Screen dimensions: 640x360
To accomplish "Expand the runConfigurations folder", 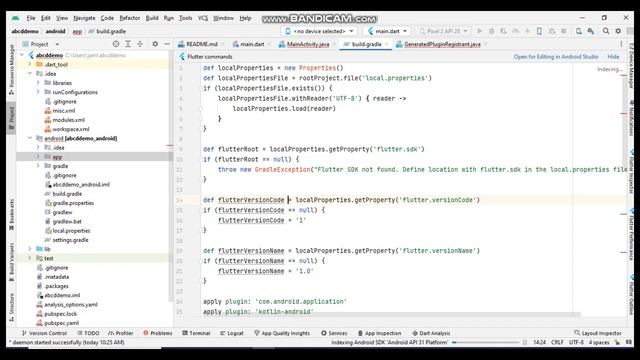I will [x=38, y=92].
